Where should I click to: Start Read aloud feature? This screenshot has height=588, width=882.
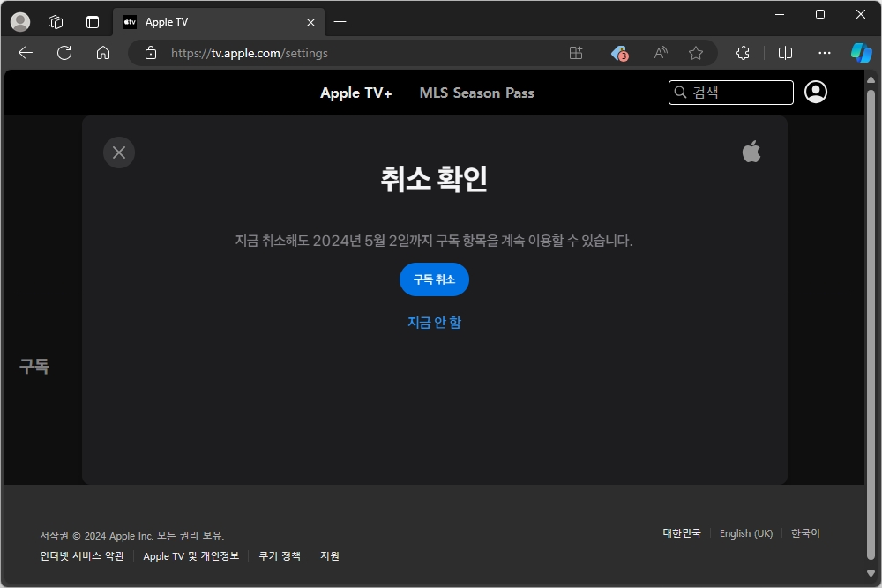point(661,53)
